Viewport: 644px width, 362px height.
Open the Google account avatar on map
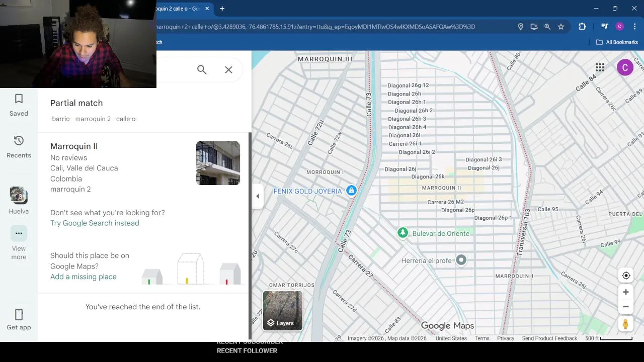pyautogui.click(x=625, y=67)
